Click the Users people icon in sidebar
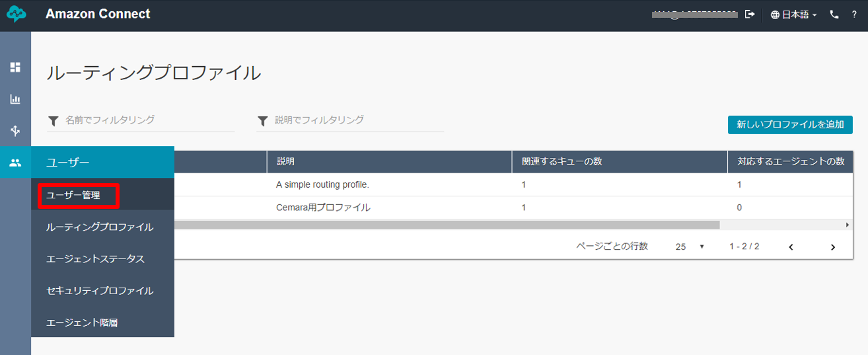Image resolution: width=868 pixels, height=355 pixels. click(15, 163)
